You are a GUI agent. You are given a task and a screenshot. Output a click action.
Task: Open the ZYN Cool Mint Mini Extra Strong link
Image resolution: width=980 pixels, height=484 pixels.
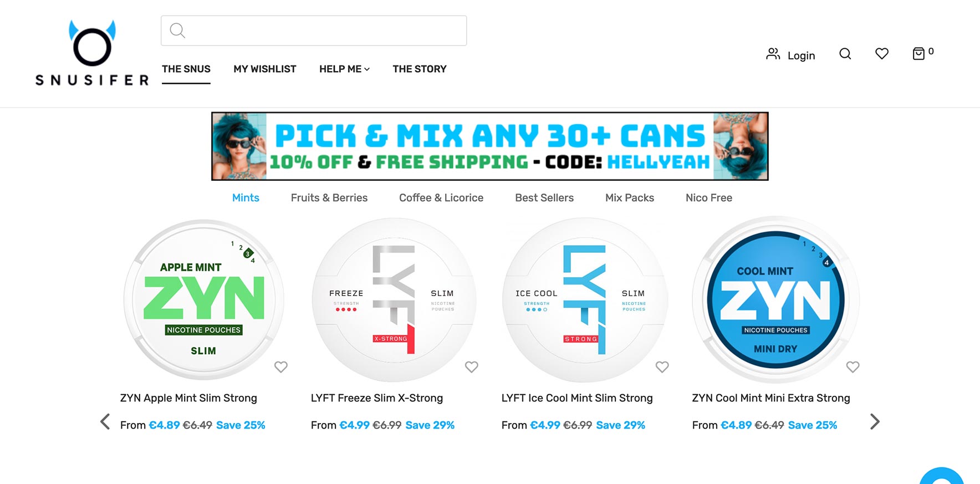click(x=770, y=398)
